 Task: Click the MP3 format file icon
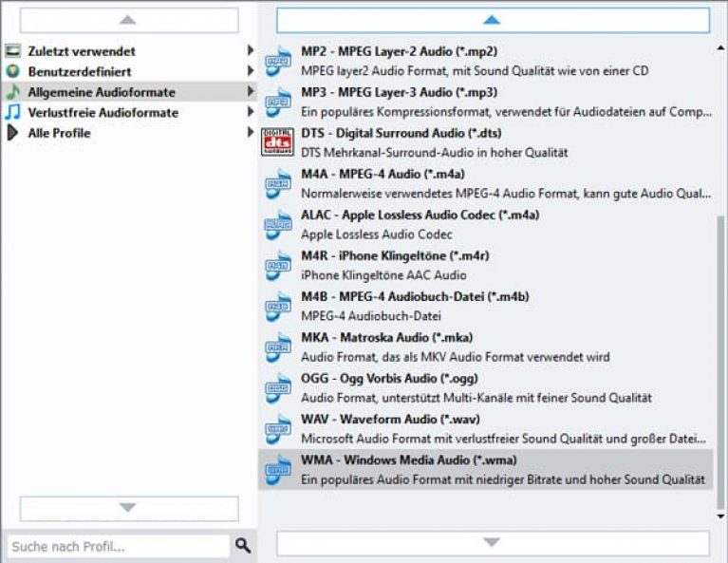(278, 102)
